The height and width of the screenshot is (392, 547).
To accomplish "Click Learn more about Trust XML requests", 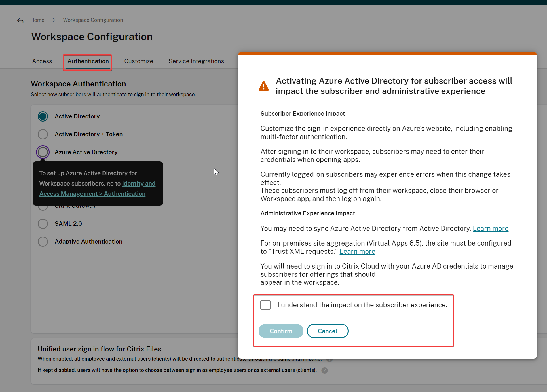I will pyautogui.click(x=357, y=251).
